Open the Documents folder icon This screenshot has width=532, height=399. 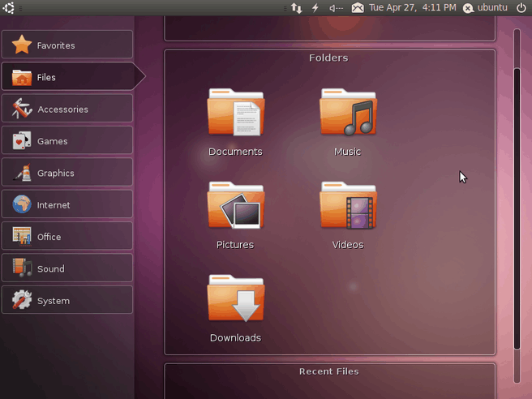click(236, 112)
